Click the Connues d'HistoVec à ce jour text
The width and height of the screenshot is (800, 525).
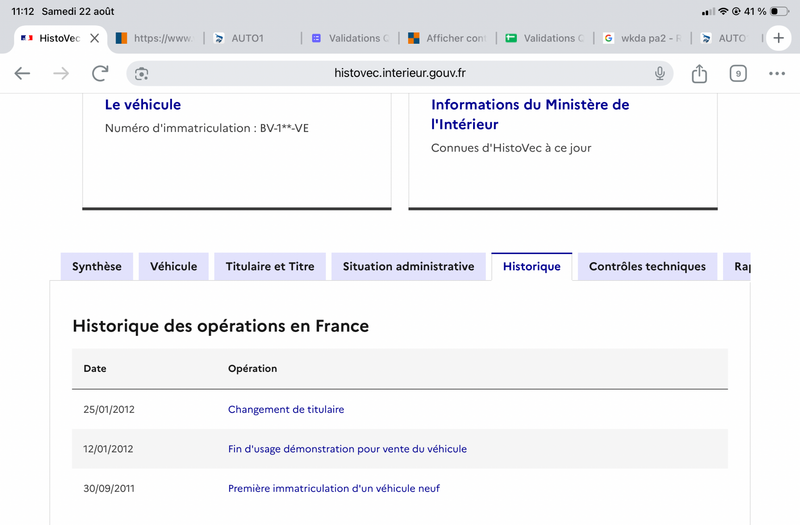(x=511, y=148)
